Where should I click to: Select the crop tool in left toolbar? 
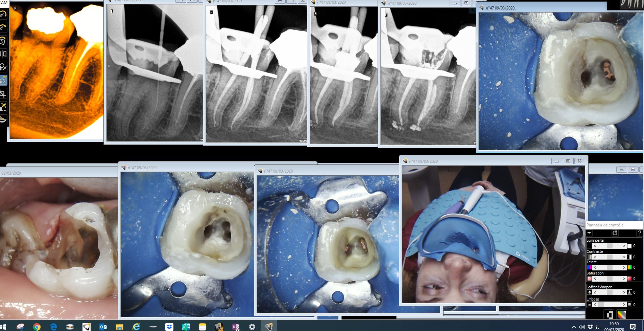3,93
